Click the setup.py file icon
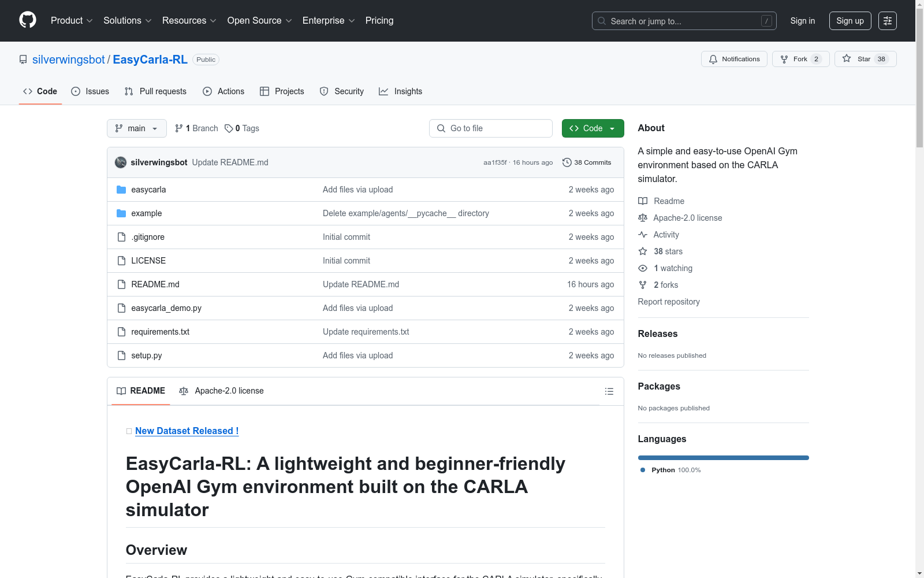 coord(121,355)
